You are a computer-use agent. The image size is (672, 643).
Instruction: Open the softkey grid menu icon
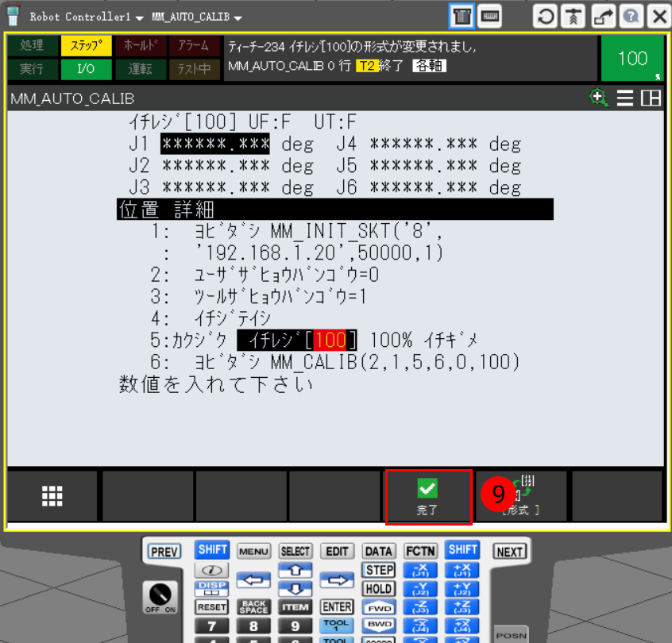click(52, 496)
